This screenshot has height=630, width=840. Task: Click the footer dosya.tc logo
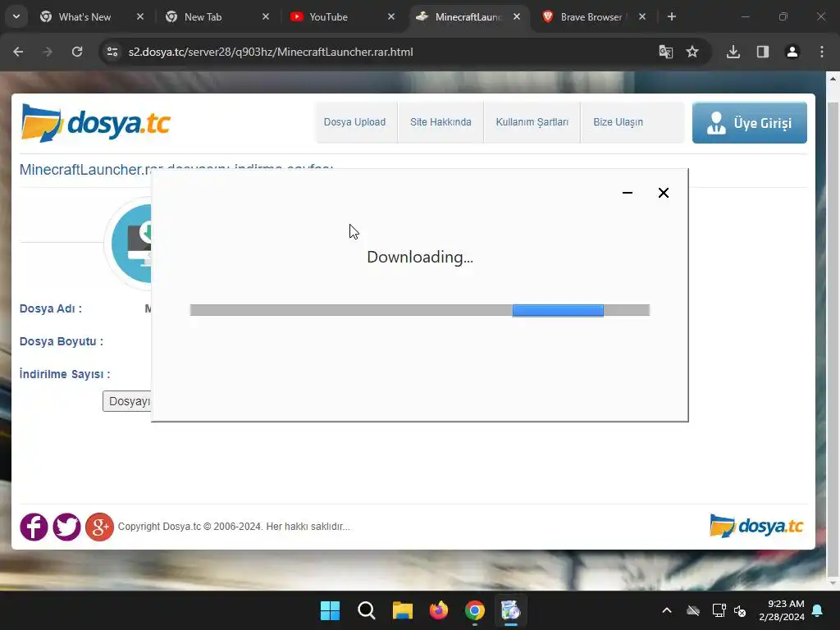pos(756,526)
